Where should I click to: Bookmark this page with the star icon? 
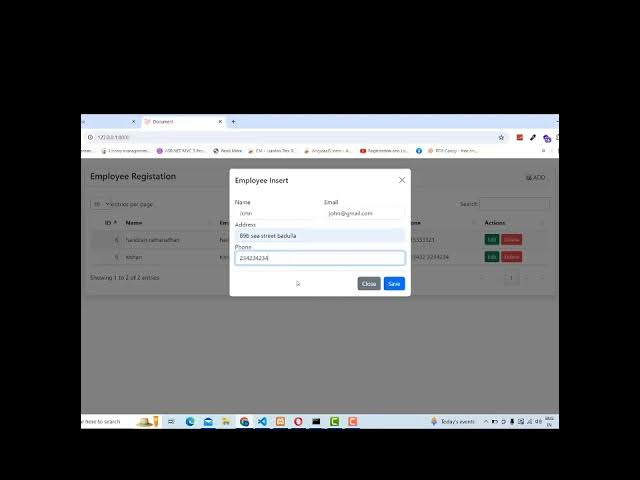pyautogui.click(x=501, y=137)
